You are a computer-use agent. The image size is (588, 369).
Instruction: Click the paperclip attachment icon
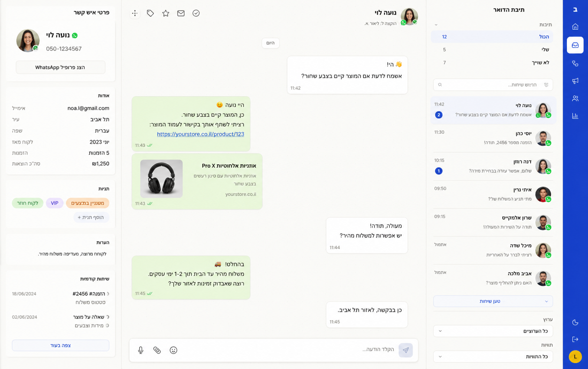point(157,350)
